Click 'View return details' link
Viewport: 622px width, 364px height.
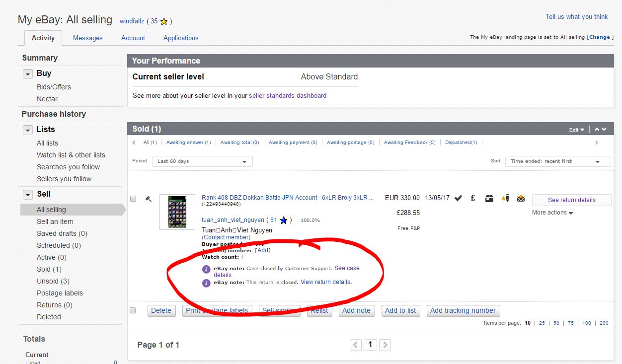(326, 282)
